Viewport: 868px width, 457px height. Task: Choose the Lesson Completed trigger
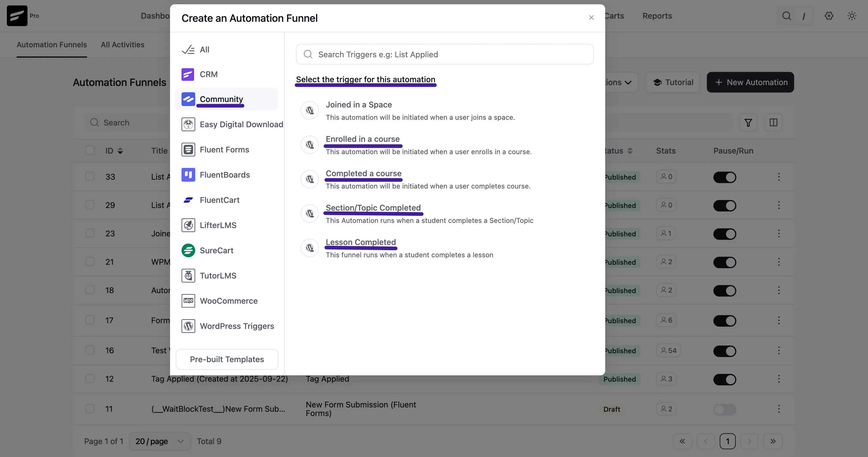point(360,242)
